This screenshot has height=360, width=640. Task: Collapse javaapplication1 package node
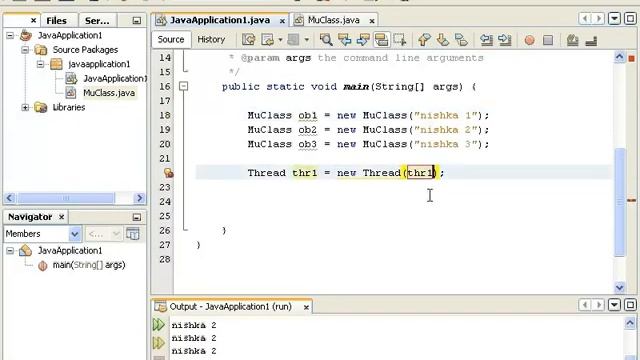40,64
